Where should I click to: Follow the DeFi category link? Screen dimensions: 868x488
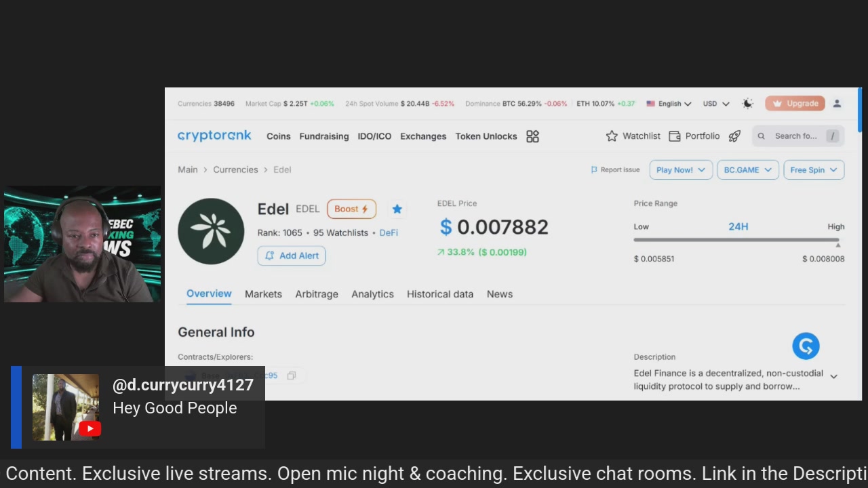point(389,232)
